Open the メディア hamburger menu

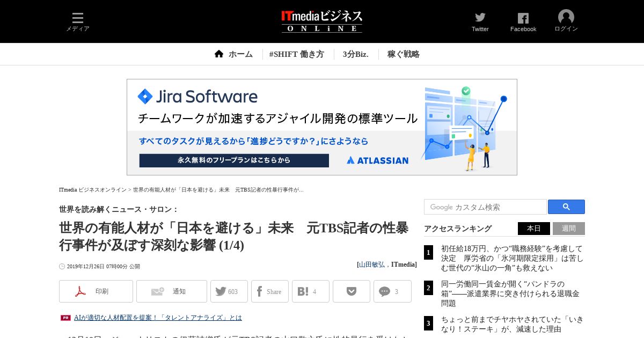pos(78,21)
